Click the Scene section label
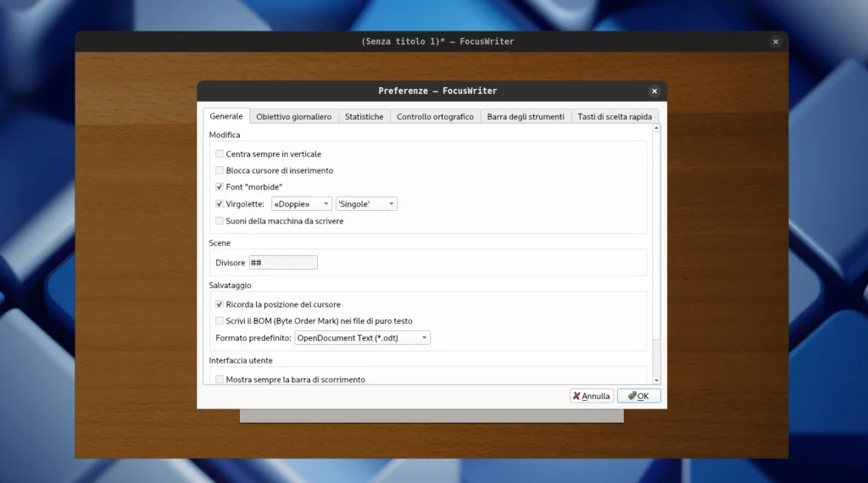Screen dimensions: 868x483 click(x=220, y=243)
